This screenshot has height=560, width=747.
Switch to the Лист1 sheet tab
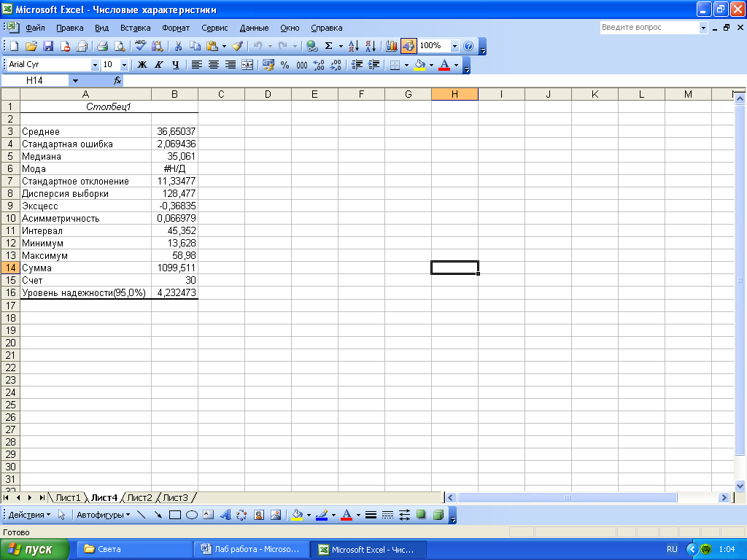coord(68,497)
